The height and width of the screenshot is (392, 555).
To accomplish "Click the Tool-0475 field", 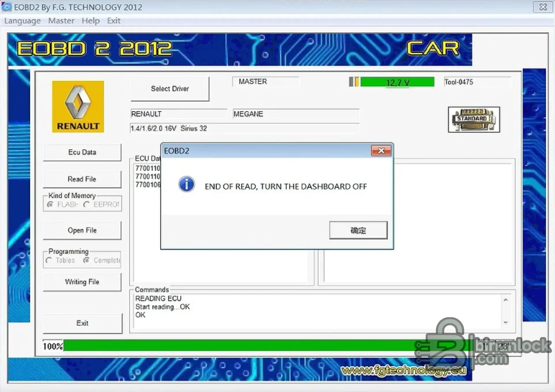I will pos(477,82).
